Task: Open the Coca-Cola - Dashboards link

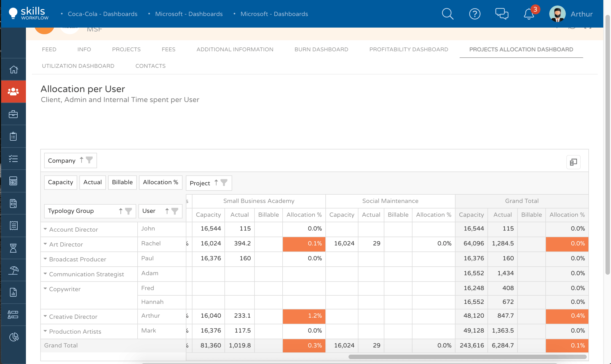Action: pyautogui.click(x=103, y=14)
